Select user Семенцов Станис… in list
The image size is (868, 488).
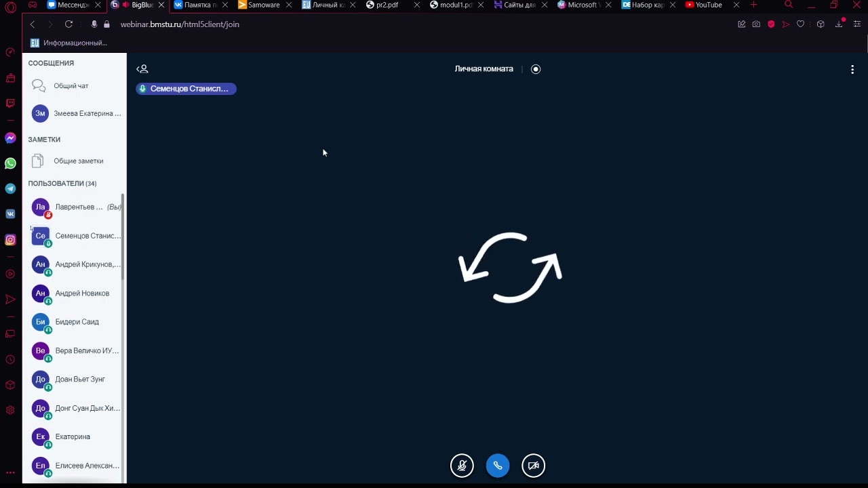(75, 236)
